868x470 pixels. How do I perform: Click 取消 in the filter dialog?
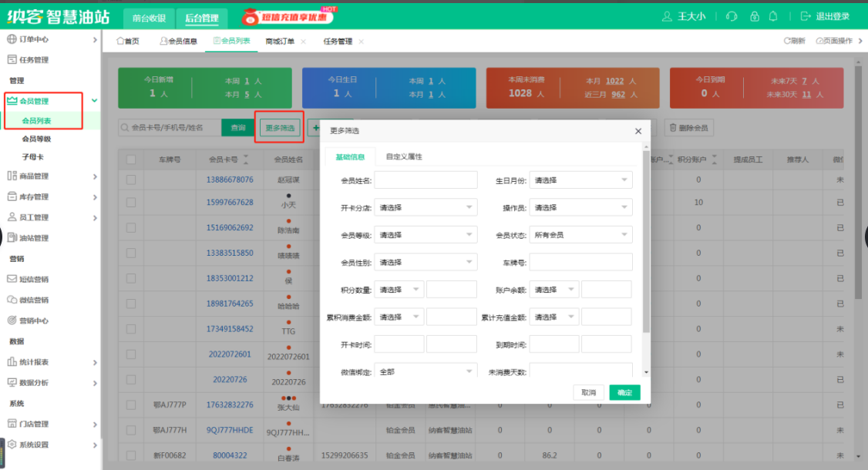point(588,392)
